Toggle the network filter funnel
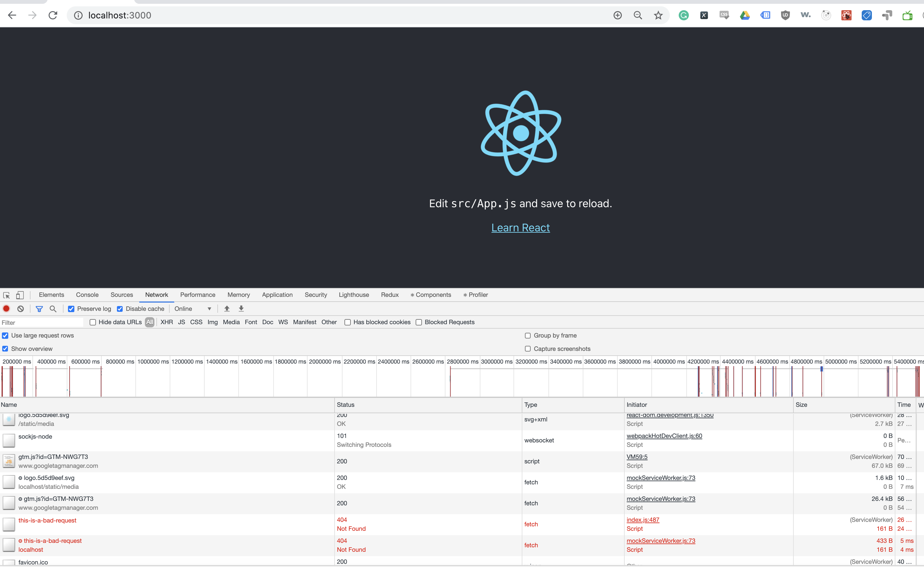 (39, 309)
